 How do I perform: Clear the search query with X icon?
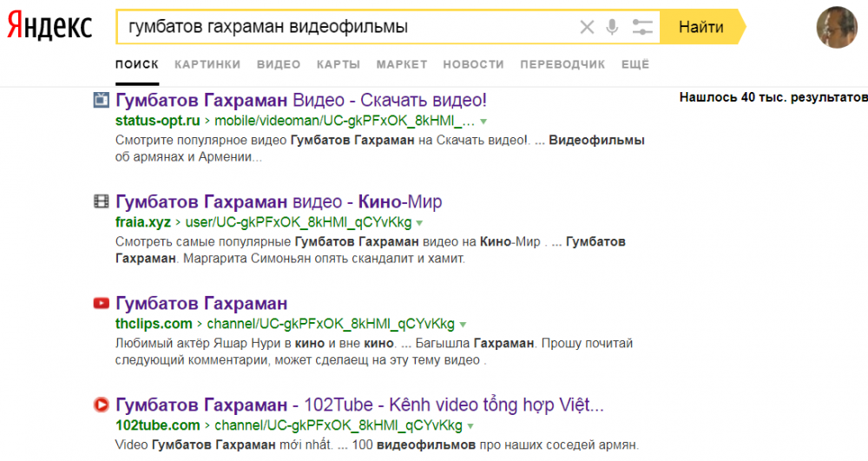coord(587,27)
